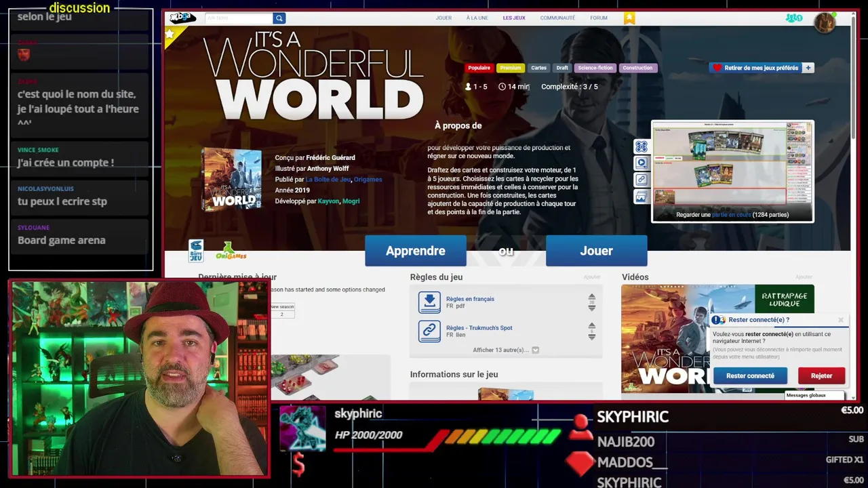Open the partie en cours link
This screenshot has width=868, height=488.
coord(731,215)
